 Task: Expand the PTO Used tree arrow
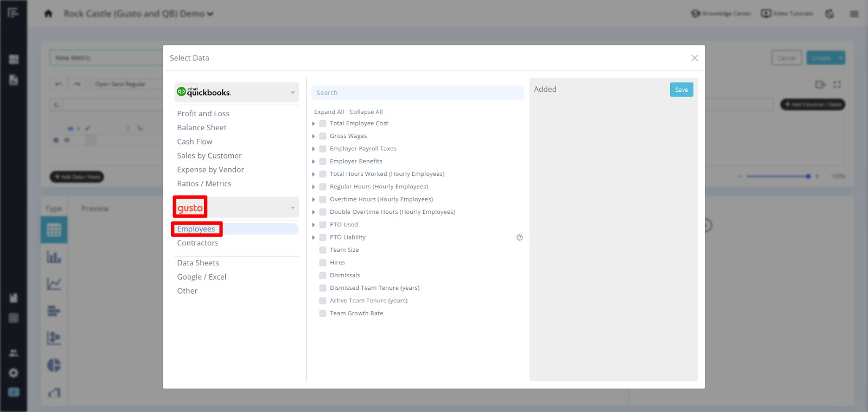(314, 225)
